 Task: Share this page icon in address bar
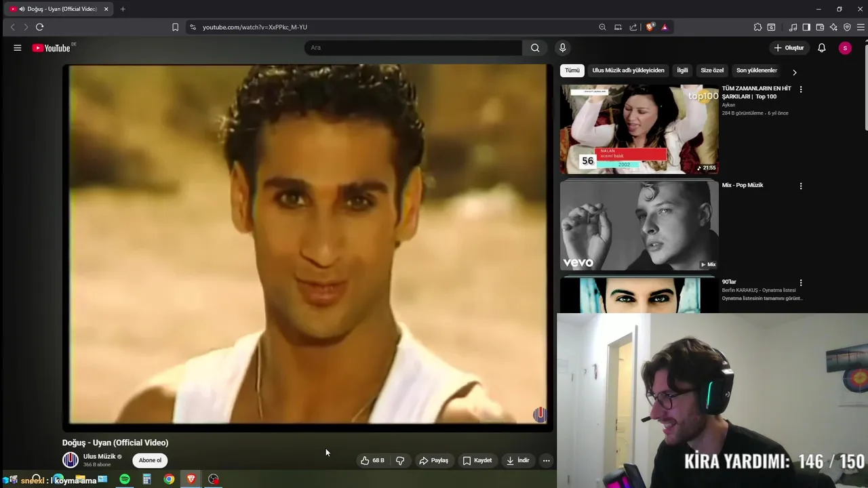633,27
